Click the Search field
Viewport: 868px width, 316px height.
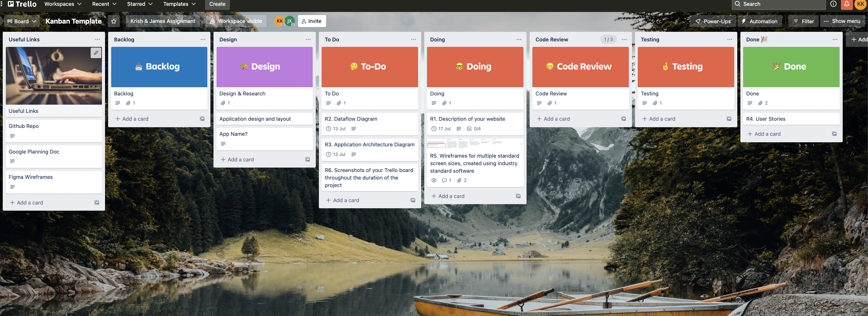tap(779, 4)
